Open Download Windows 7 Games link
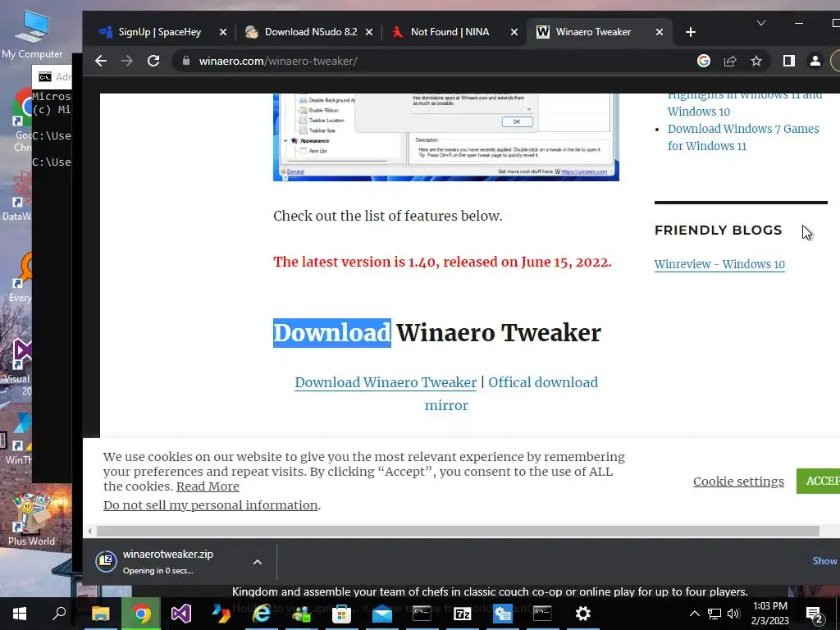Image resolution: width=840 pixels, height=630 pixels. (743, 138)
